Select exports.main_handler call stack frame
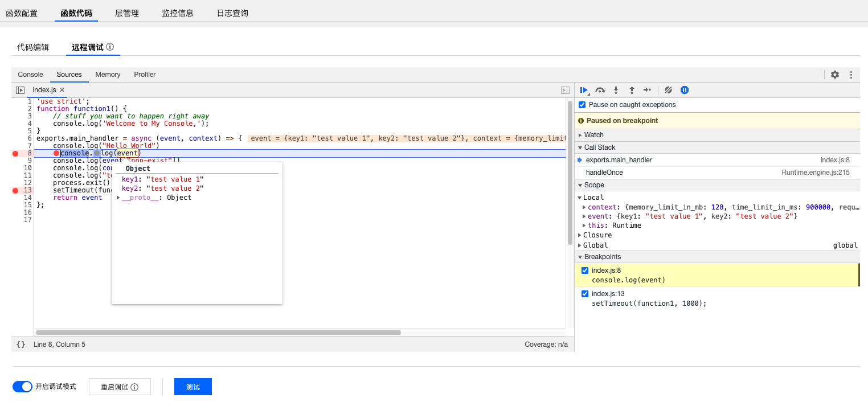The width and height of the screenshot is (868, 402). click(717, 160)
